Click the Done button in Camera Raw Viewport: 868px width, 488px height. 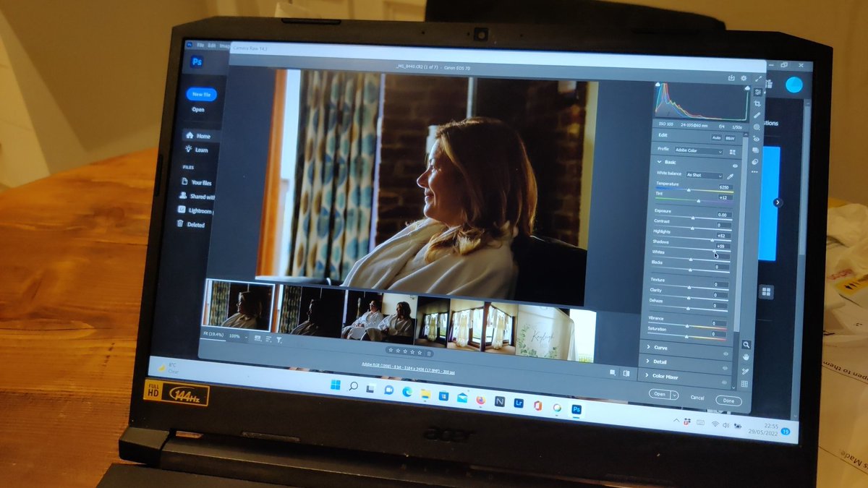click(x=728, y=401)
